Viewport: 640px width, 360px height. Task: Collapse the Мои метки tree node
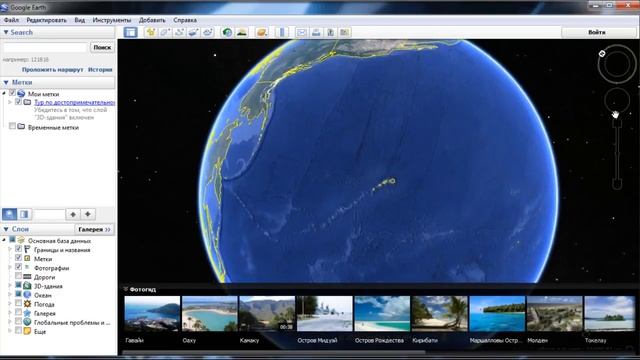pos(4,93)
